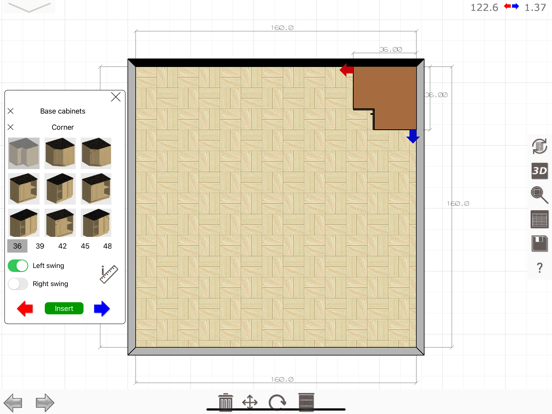Click the blue arrow below the cabinet
This screenshot has height=414, width=552.
tap(413, 136)
